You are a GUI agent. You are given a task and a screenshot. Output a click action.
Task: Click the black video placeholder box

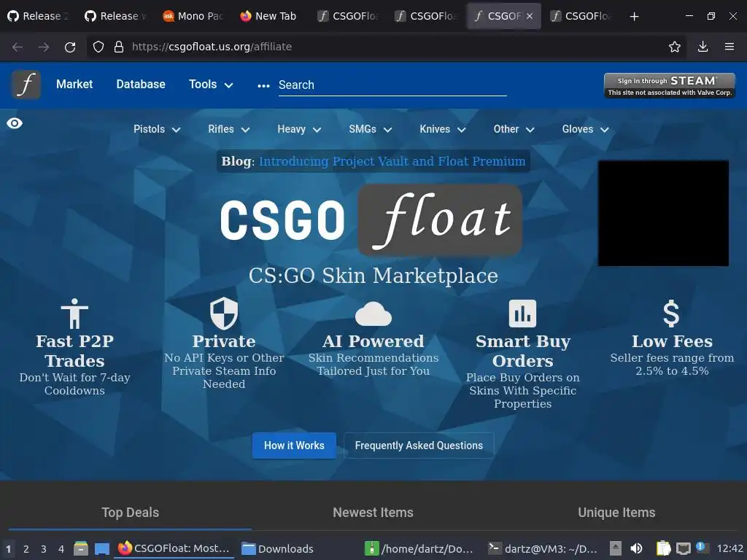point(663,213)
